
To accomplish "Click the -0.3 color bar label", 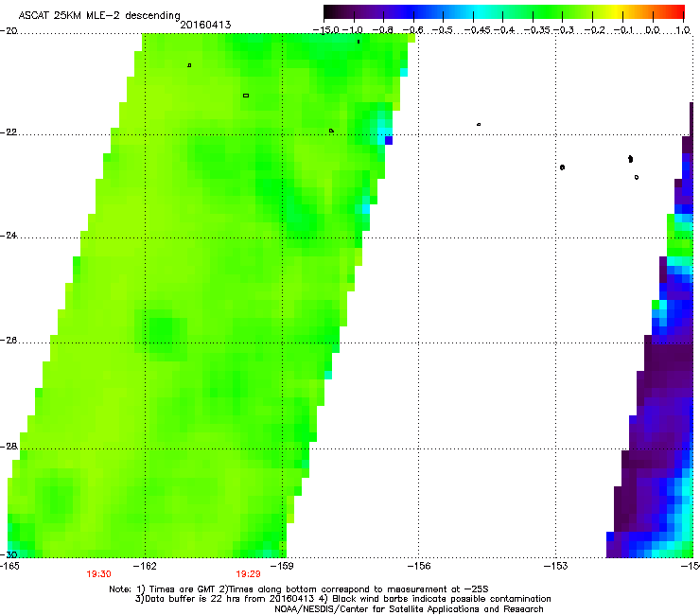I will coord(564,30).
